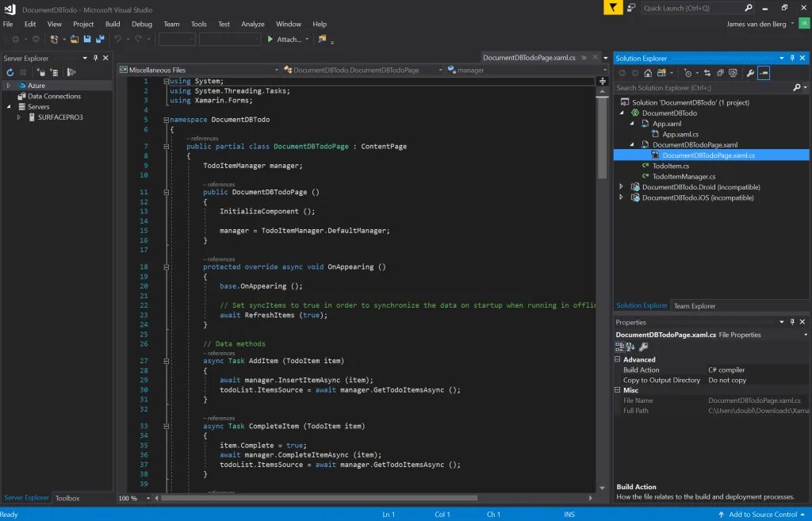Click the Home icon in Solution Explorer

[x=648, y=73]
